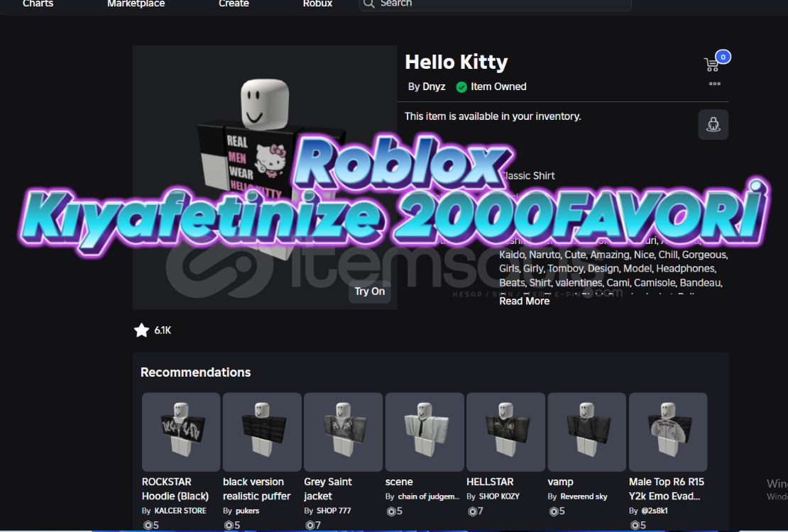
Task: Open the scene item title link
Action: pos(399,482)
